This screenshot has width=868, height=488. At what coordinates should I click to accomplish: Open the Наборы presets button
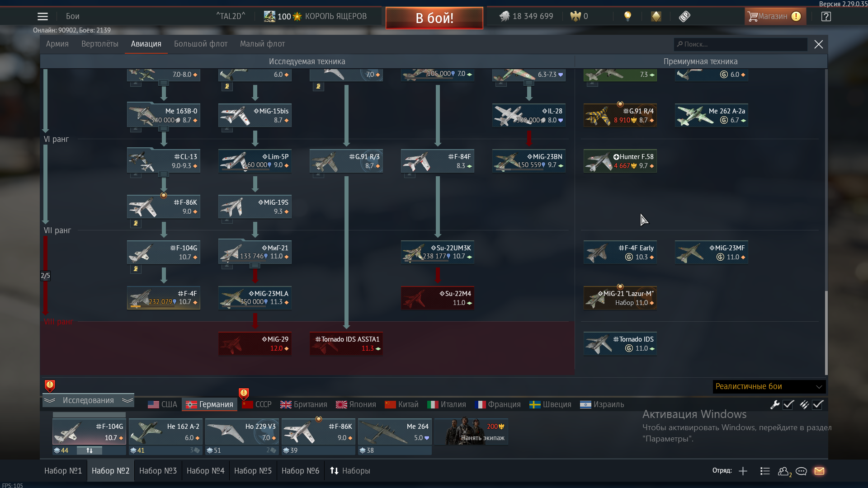(x=350, y=471)
